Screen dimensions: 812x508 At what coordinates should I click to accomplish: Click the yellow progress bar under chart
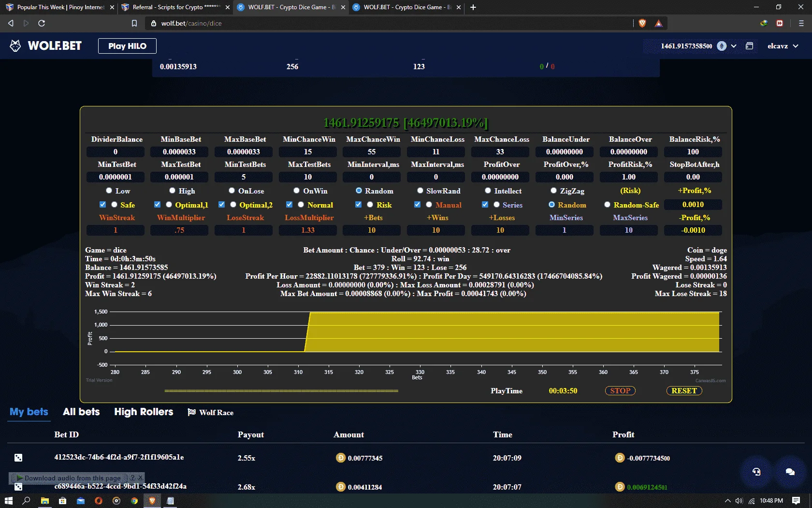(x=281, y=390)
